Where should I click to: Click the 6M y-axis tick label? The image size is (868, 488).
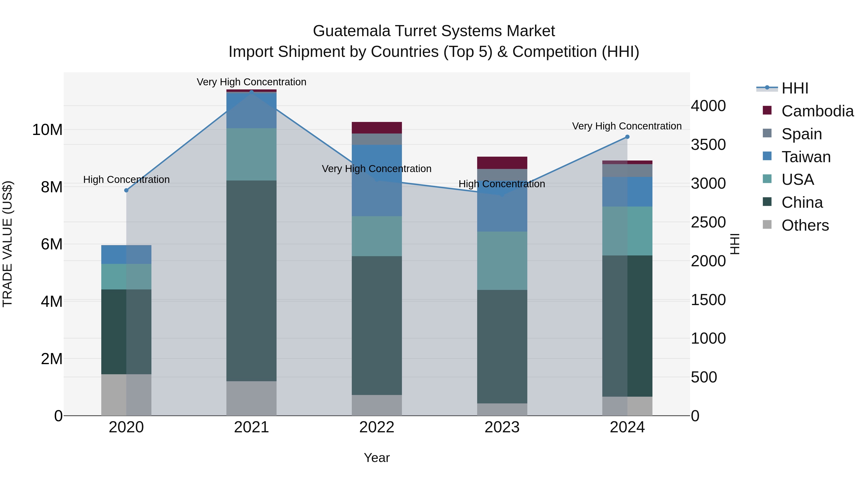[x=52, y=244]
